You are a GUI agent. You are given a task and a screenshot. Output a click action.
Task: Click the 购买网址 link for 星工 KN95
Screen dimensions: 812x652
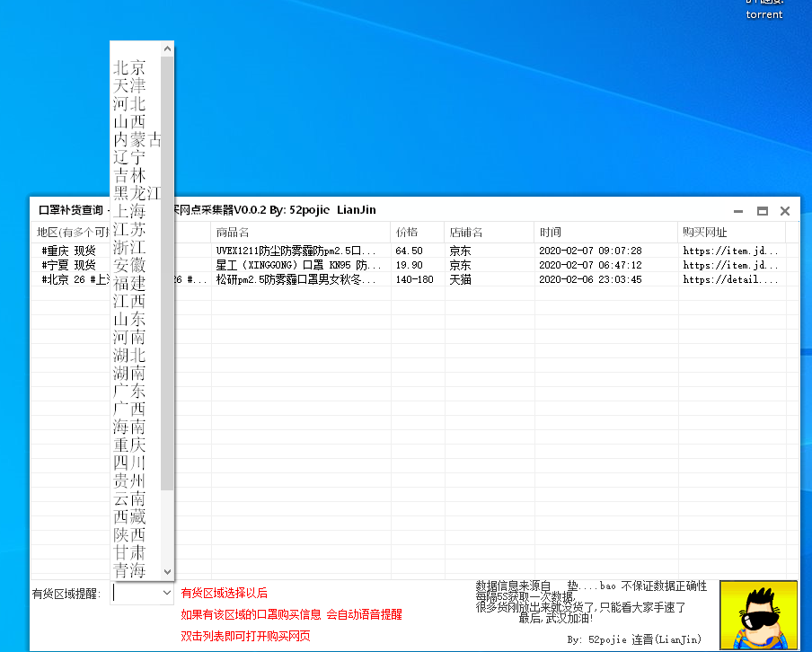[x=729, y=265]
